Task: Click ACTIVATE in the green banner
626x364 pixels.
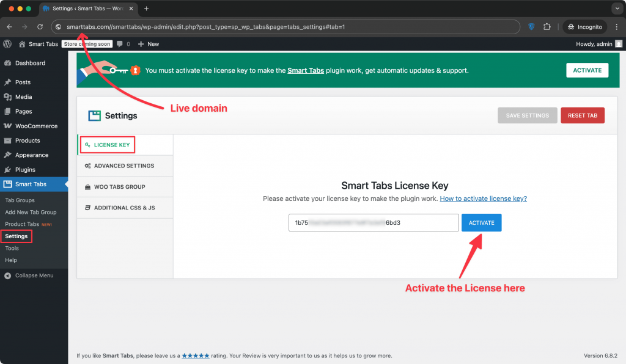Action: pyautogui.click(x=587, y=70)
